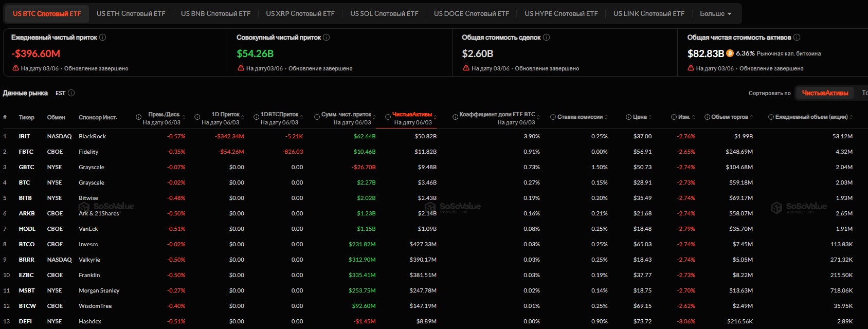This screenshot has width=868, height=329.
Task: Select the GBTC Grayscale table row
Action: pyautogui.click(x=434, y=167)
